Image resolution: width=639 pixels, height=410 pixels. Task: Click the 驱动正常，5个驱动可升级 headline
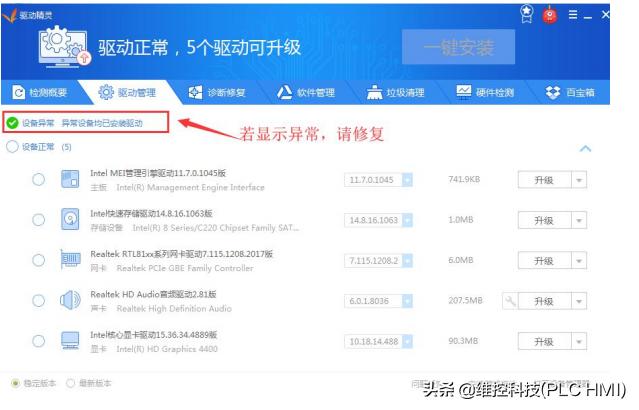[x=199, y=48]
